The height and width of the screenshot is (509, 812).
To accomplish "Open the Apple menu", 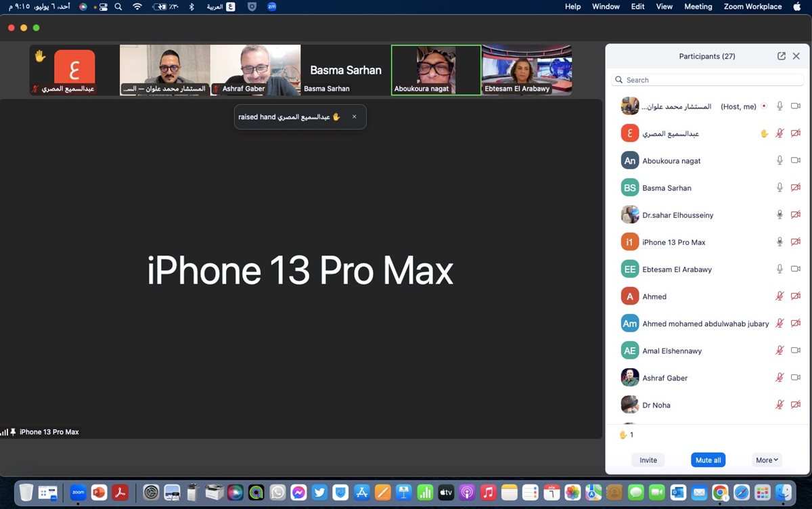I will pyautogui.click(x=796, y=7).
